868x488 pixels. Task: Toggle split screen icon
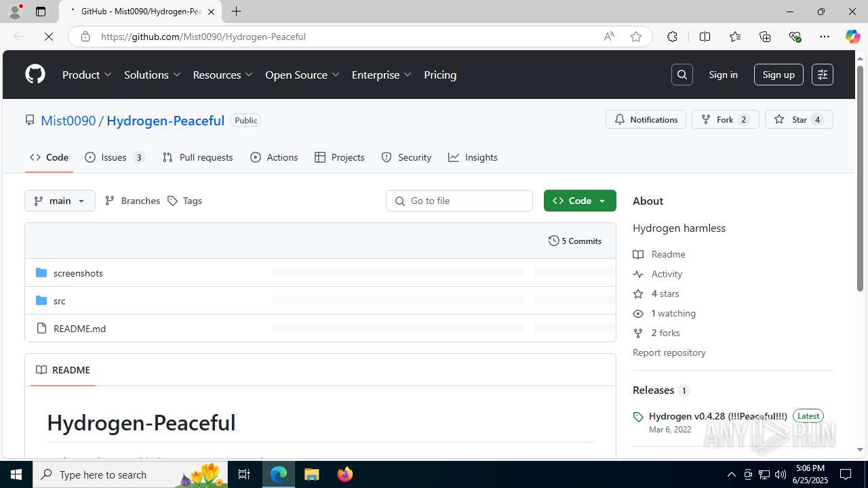tap(705, 37)
